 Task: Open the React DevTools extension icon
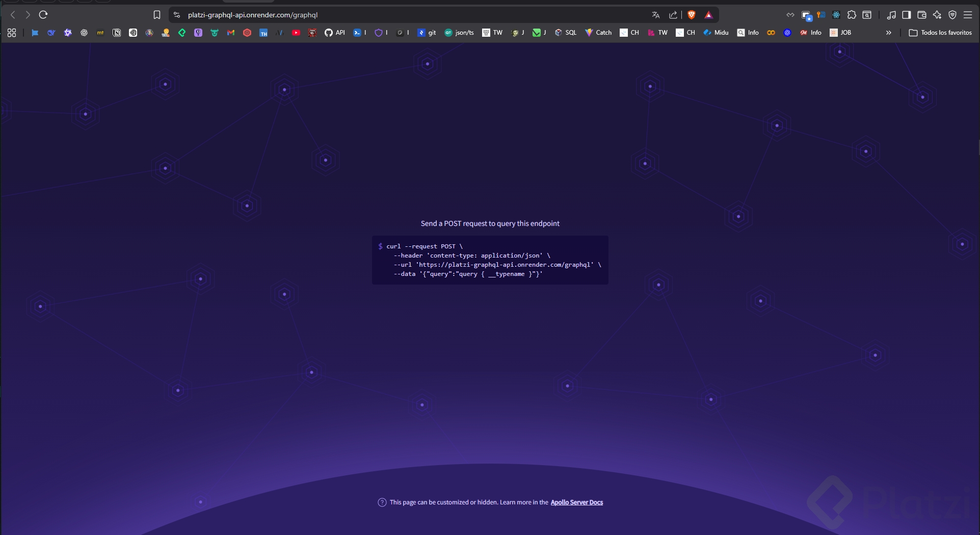836,15
